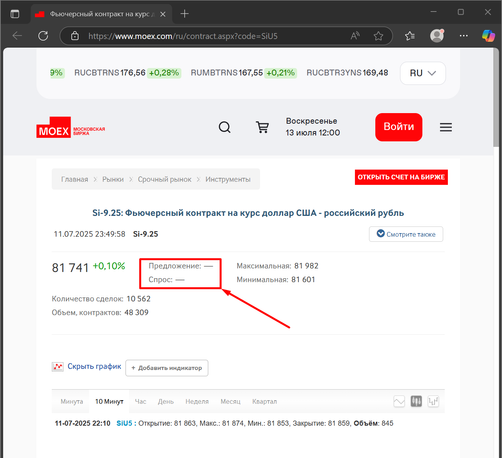Select the Неделя interval tab
502x458 pixels.
coord(197,401)
